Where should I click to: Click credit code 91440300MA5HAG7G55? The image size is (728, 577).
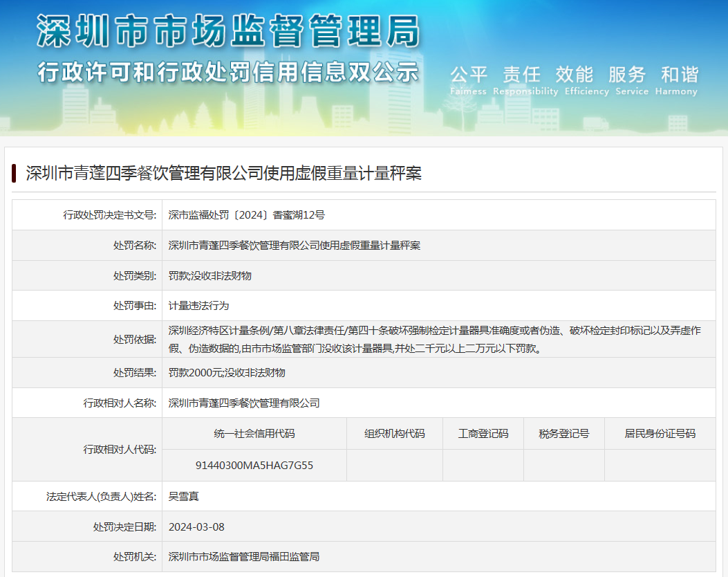point(254,465)
